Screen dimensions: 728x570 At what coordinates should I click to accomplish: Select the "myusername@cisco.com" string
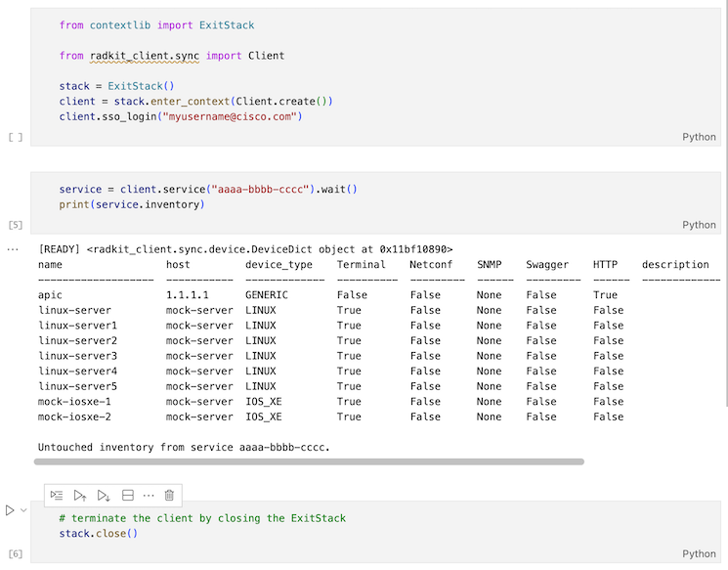coord(230,116)
